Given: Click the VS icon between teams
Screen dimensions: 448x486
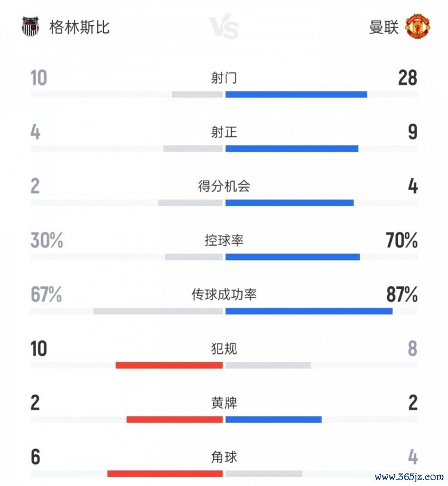Looking at the screenshot, I should click(x=224, y=28).
